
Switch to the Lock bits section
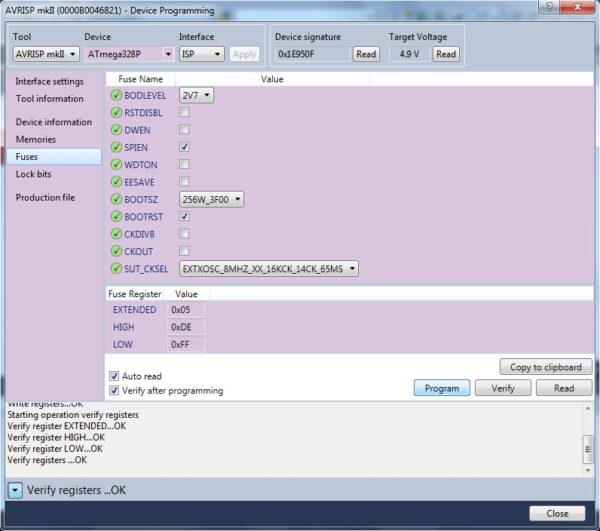[x=34, y=174]
